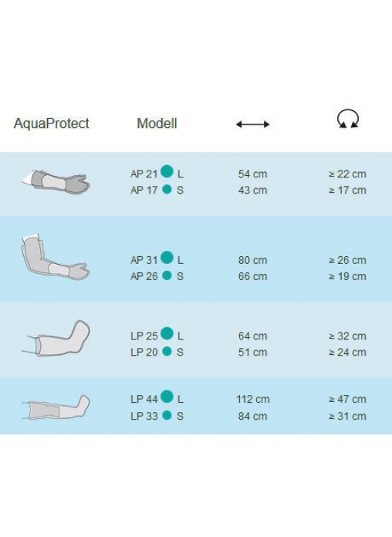Select the small teal dot for LP 33
This screenshot has height=537, width=392.
167,415
